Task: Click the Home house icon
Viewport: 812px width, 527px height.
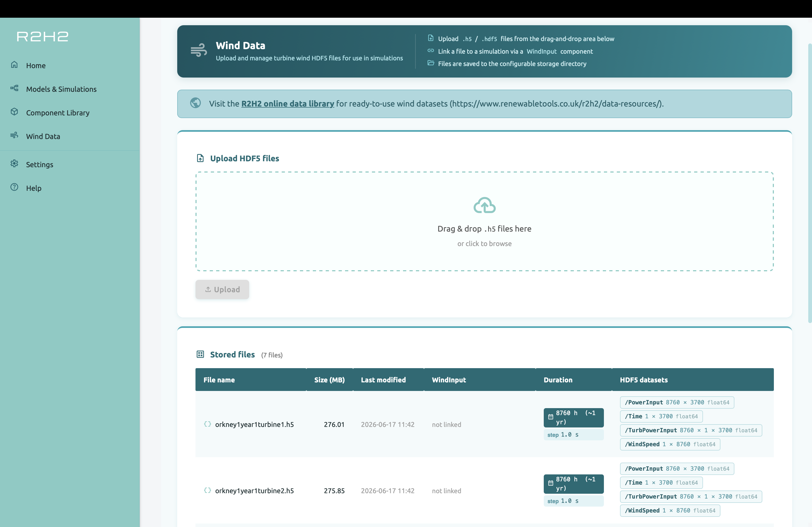Action: click(14, 65)
